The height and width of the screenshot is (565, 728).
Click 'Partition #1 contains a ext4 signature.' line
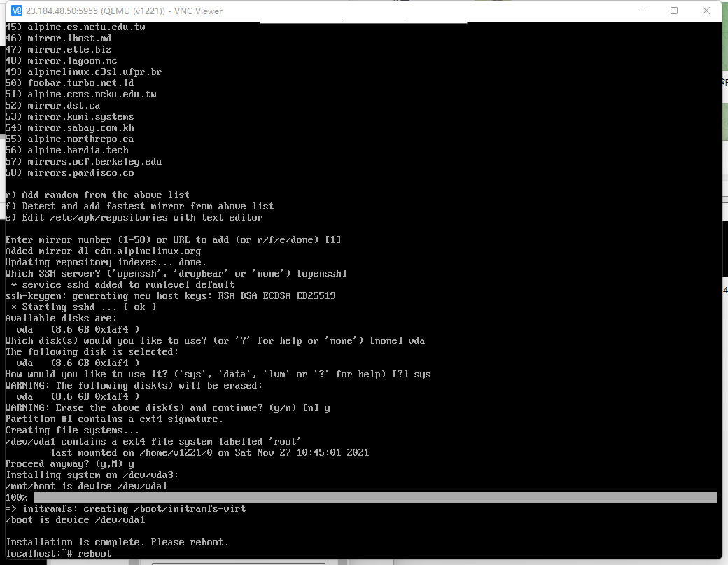click(x=114, y=419)
